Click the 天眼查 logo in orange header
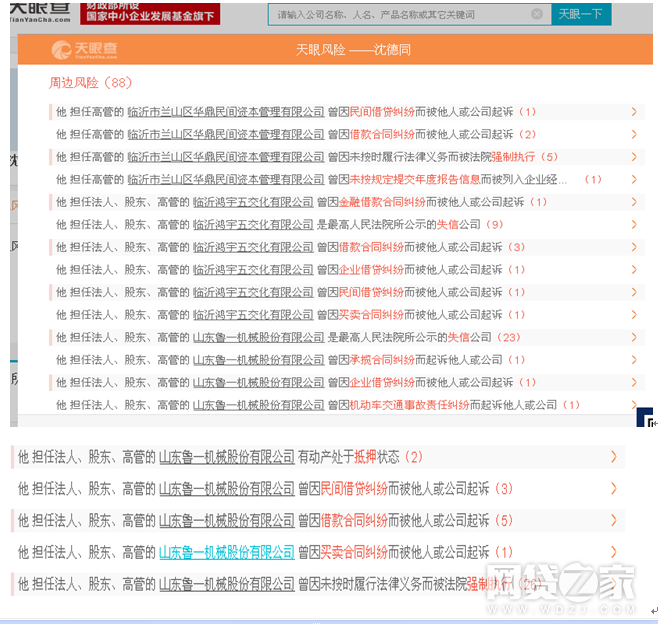 84,50
